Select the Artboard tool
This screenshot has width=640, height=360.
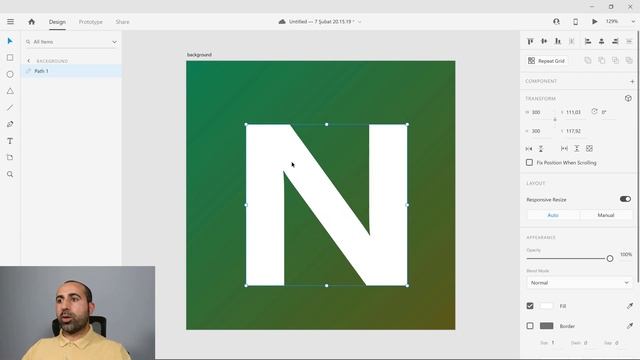pos(10,158)
